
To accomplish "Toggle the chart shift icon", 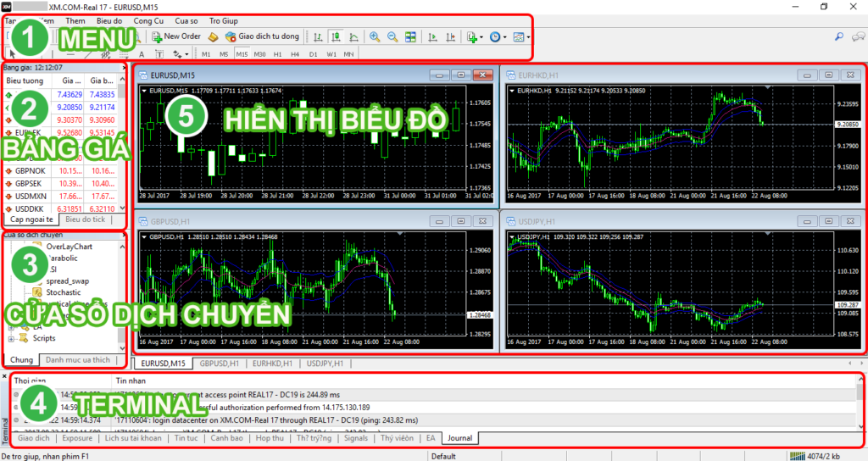I will (449, 36).
